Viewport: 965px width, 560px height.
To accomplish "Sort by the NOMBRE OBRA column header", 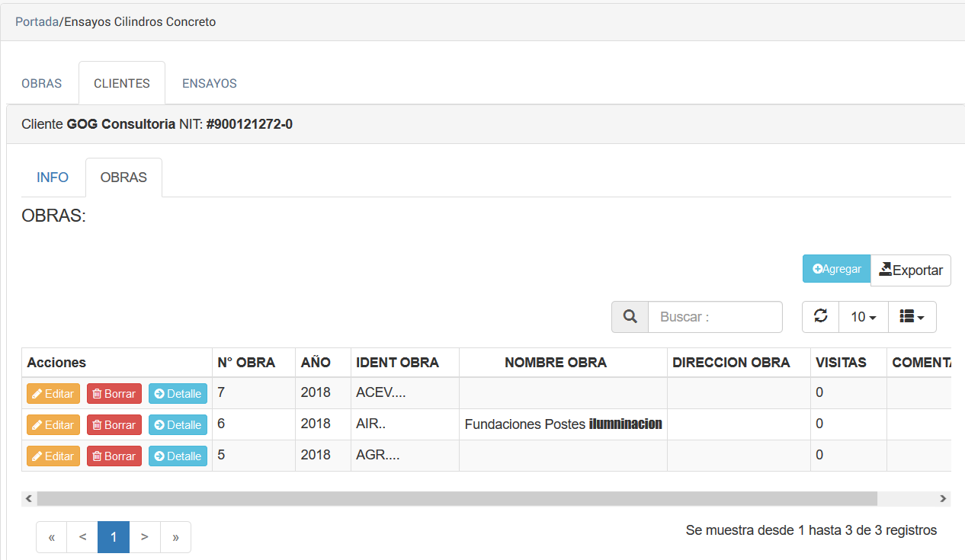I will point(556,363).
